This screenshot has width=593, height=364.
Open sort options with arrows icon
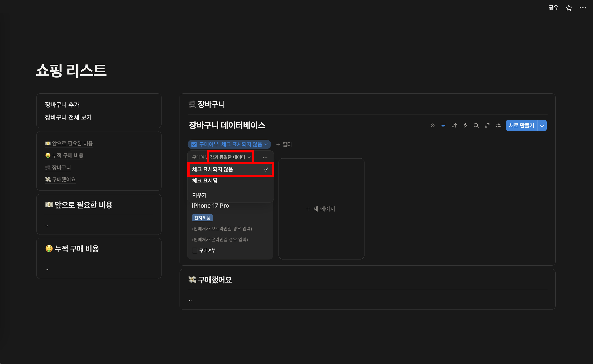pyautogui.click(x=454, y=125)
